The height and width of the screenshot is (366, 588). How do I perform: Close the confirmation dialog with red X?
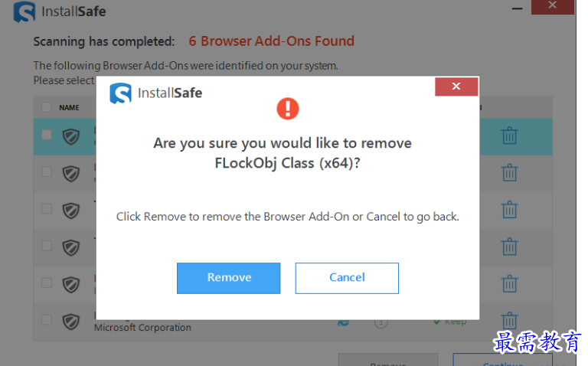[x=456, y=87]
